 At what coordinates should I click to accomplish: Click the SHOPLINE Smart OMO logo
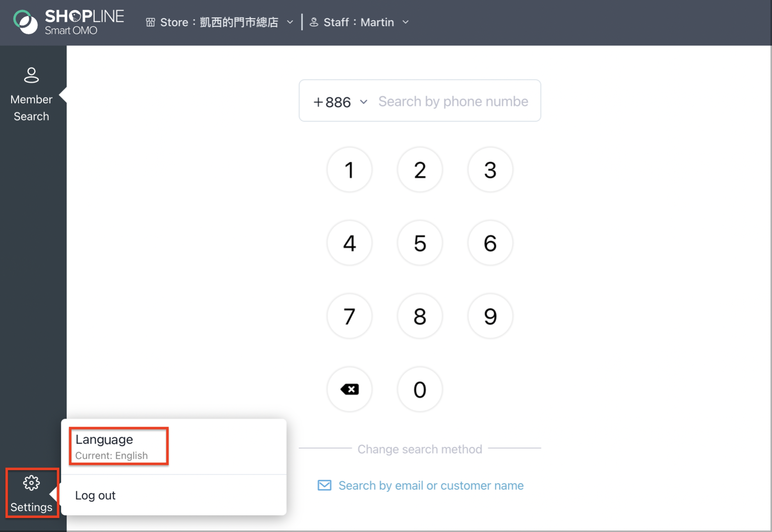[69, 22]
